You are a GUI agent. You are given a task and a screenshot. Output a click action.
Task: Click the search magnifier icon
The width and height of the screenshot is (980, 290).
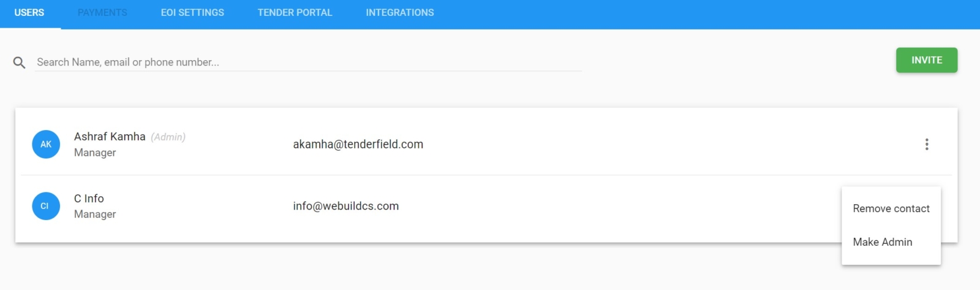pyautogui.click(x=20, y=63)
